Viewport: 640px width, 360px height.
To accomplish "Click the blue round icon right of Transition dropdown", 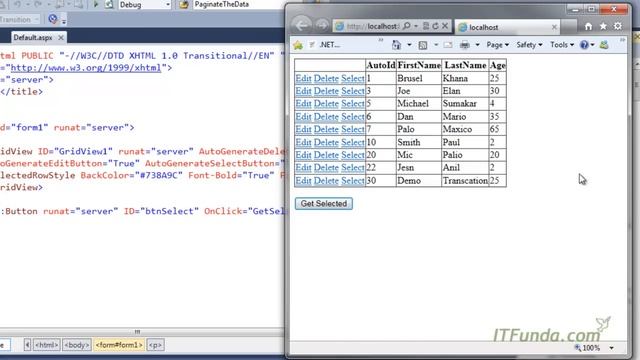I will pos(53,19).
